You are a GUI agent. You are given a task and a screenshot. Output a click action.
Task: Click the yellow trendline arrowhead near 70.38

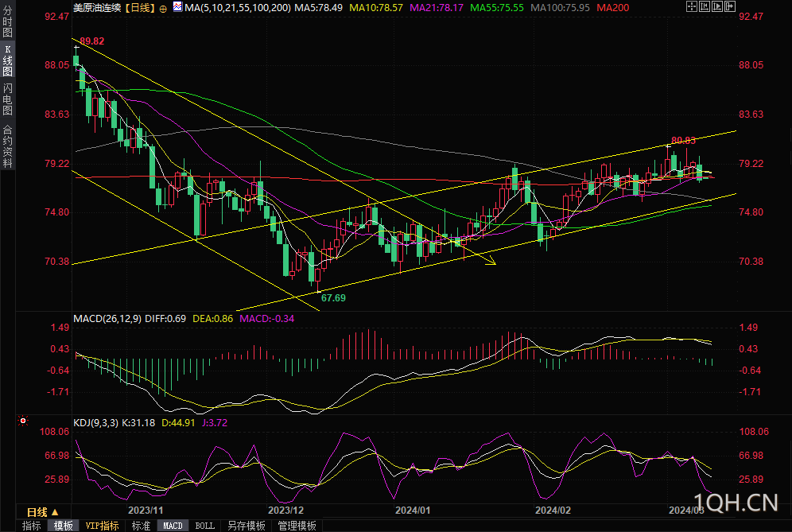coord(491,261)
